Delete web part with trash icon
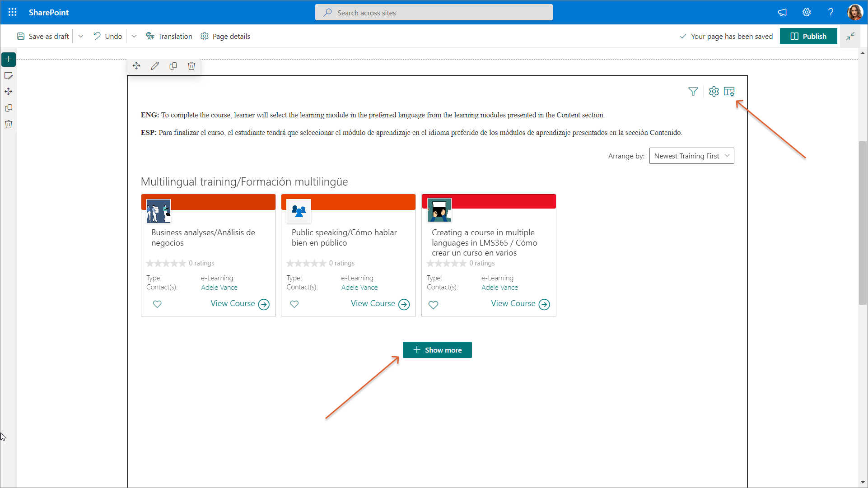This screenshot has height=488, width=868. pos(191,66)
